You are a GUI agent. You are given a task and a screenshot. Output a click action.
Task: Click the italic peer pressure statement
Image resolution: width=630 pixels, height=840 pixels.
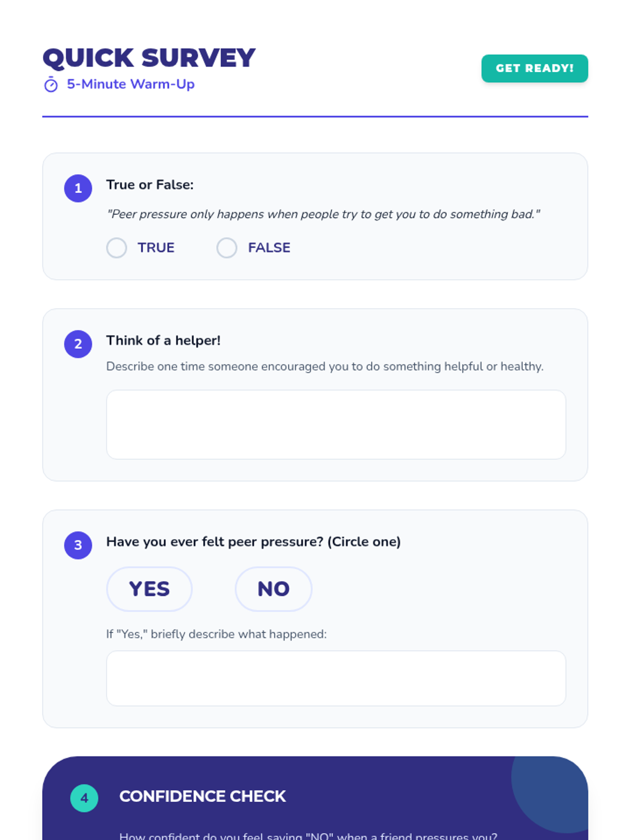pyautogui.click(x=323, y=214)
